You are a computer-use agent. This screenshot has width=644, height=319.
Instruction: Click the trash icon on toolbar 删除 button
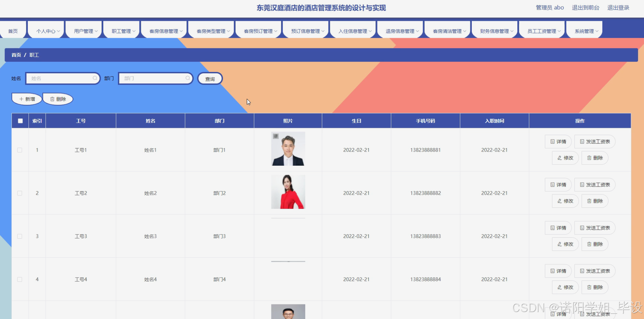click(52, 99)
